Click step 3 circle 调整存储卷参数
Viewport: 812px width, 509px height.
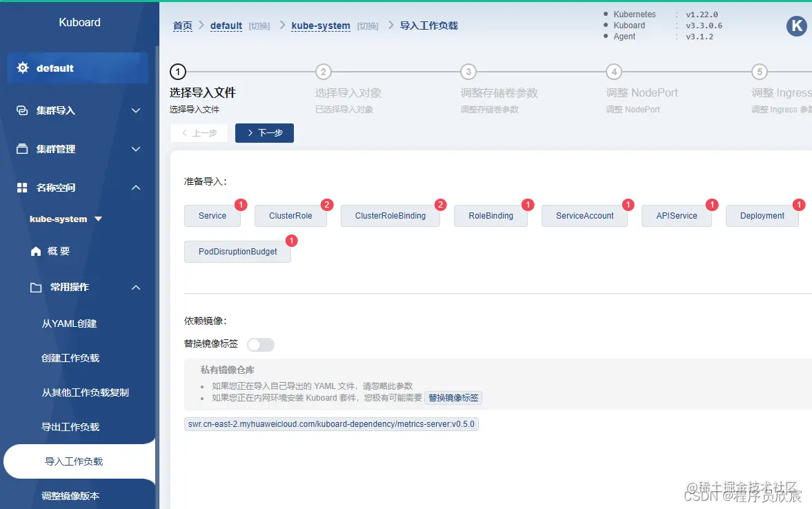tap(468, 72)
